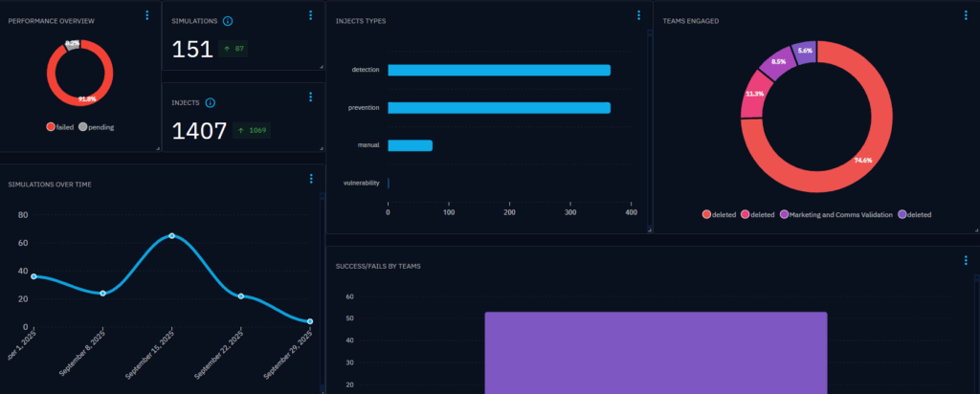Image resolution: width=980 pixels, height=394 pixels.
Task: Open the Injects widget kebab menu
Action: tap(310, 97)
